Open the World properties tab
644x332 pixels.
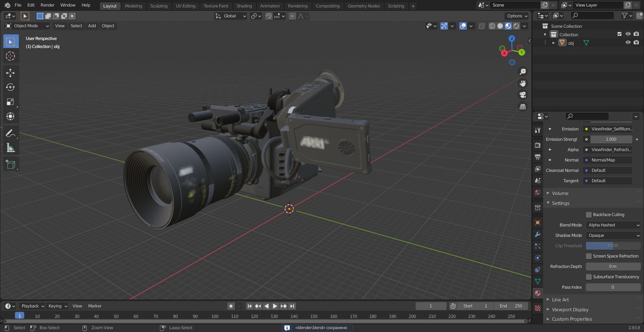537,192
